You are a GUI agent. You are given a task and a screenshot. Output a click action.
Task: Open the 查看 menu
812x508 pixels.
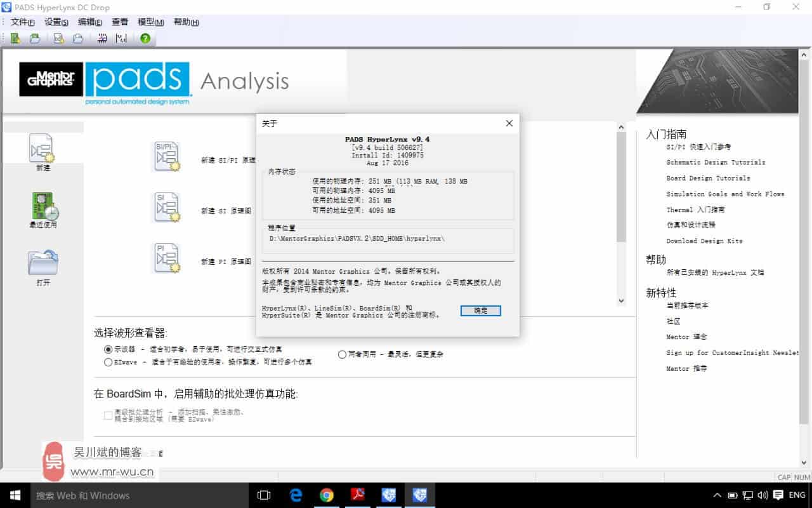point(120,22)
